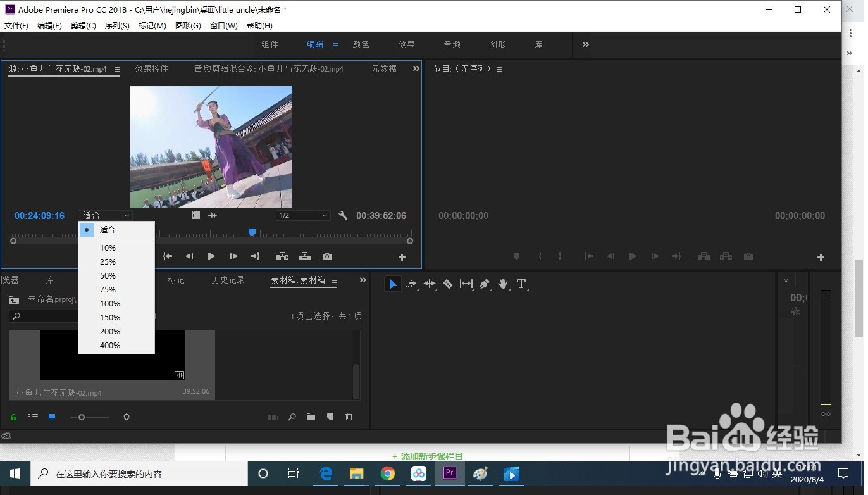Screen dimensions: 868x495
Task: Adjust bin thumbnail zoom slider
Action: (x=82, y=417)
